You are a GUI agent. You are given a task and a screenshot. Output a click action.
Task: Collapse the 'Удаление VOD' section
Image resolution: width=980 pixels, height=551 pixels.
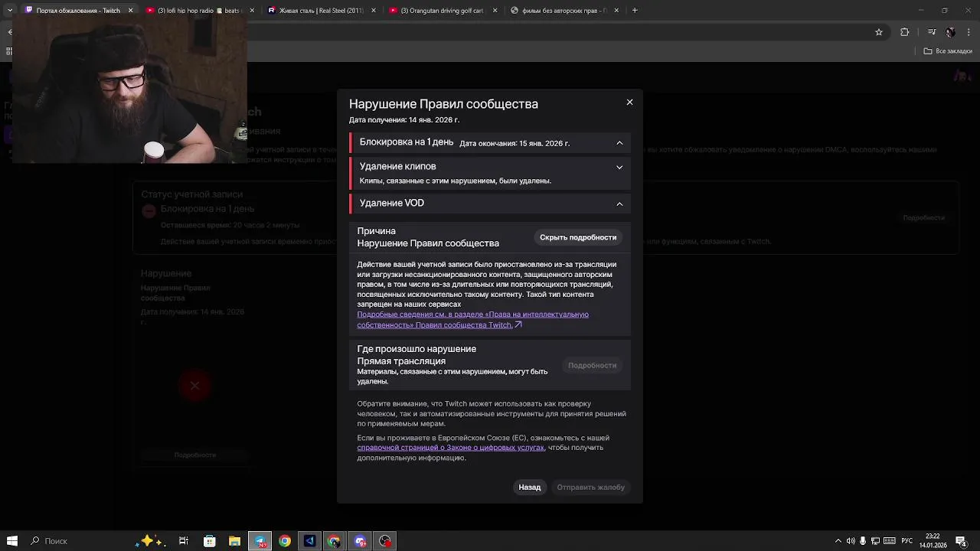(x=619, y=204)
